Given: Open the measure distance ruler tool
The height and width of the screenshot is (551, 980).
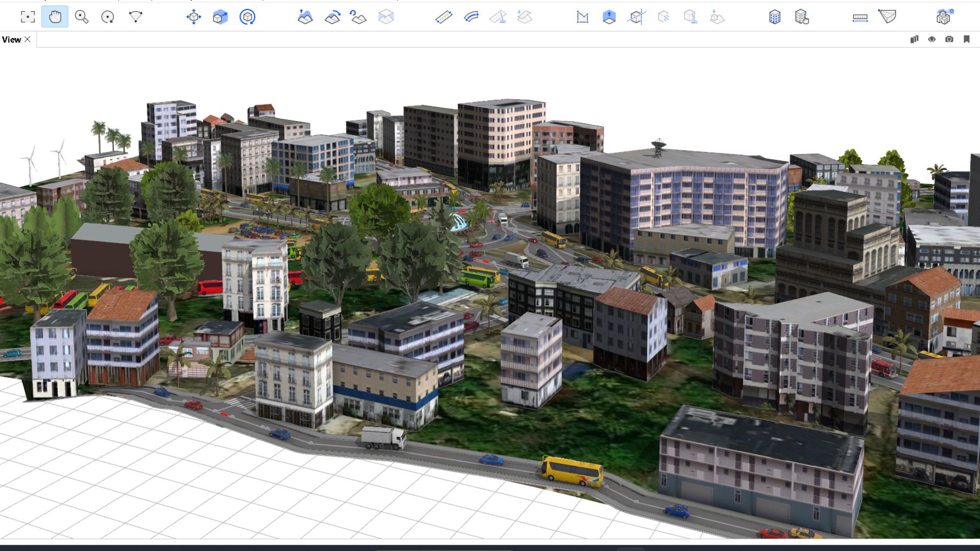Looking at the screenshot, I should pyautogui.click(x=860, y=17).
